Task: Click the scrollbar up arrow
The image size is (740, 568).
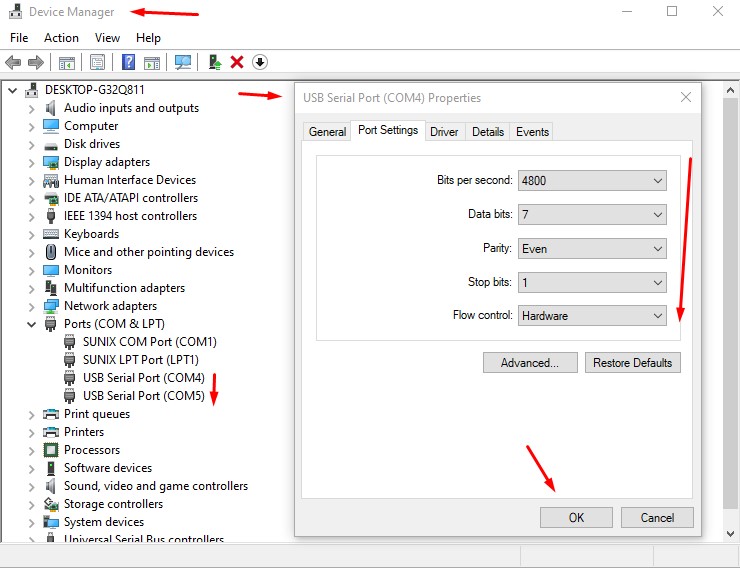Action: [x=730, y=90]
